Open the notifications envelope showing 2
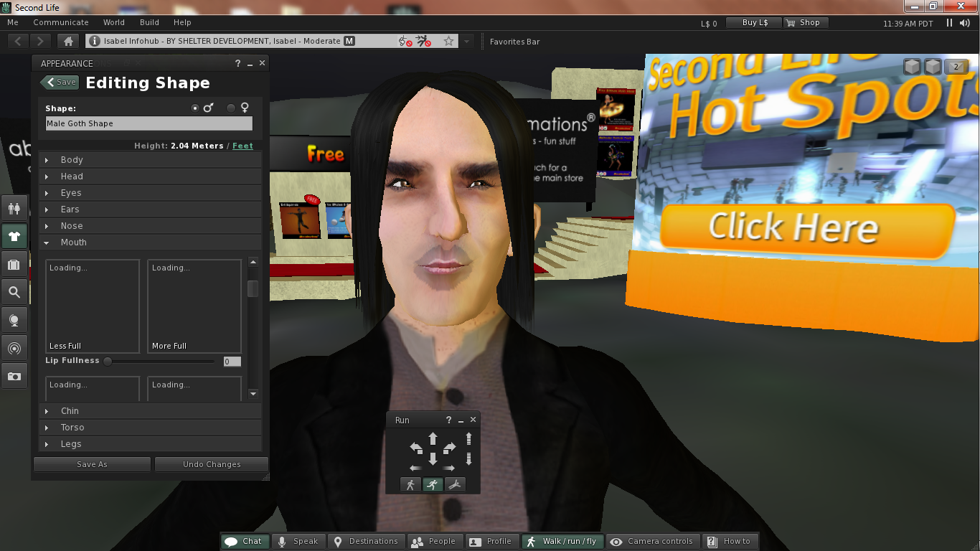 click(955, 67)
